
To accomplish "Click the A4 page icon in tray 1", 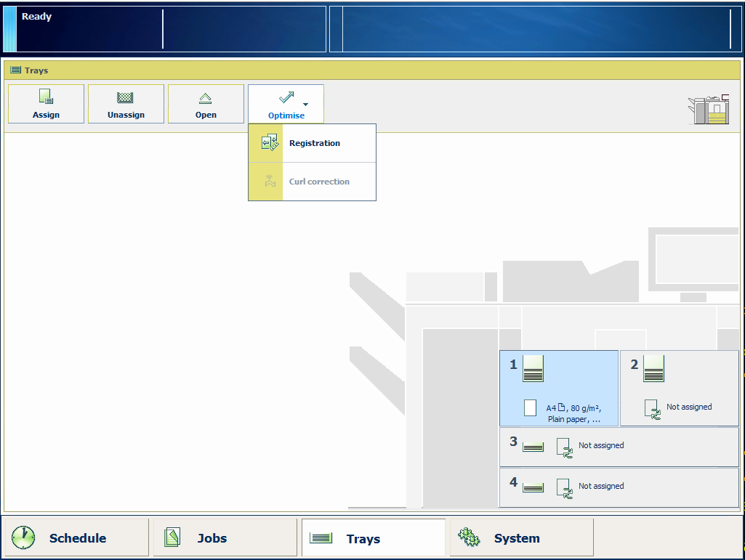I will (x=531, y=408).
